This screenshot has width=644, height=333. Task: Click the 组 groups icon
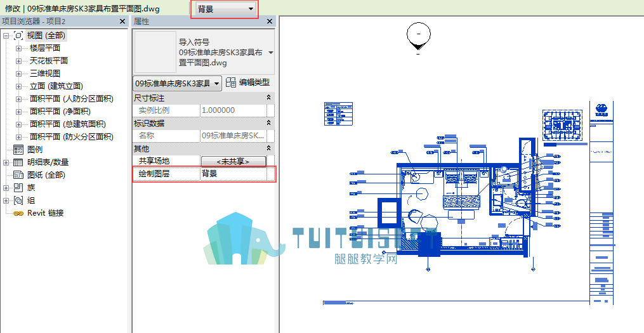pyautogui.click(x=18, y=200)
